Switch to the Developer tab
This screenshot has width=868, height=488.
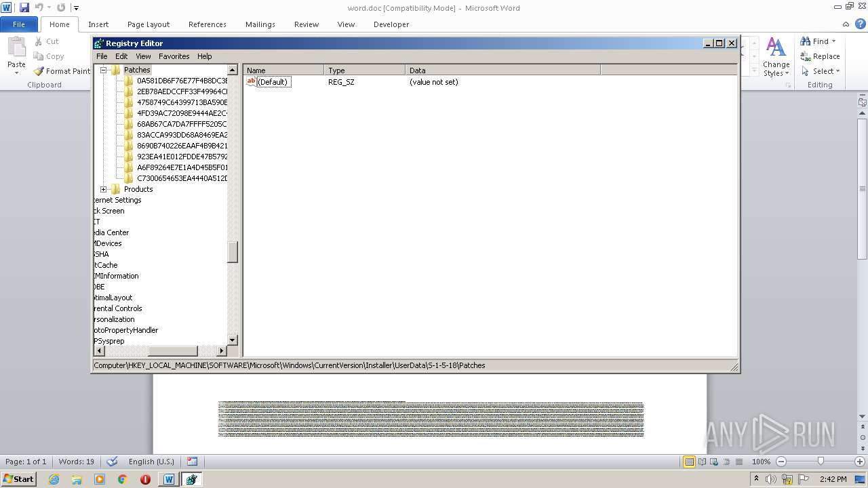tap(391, 24)
